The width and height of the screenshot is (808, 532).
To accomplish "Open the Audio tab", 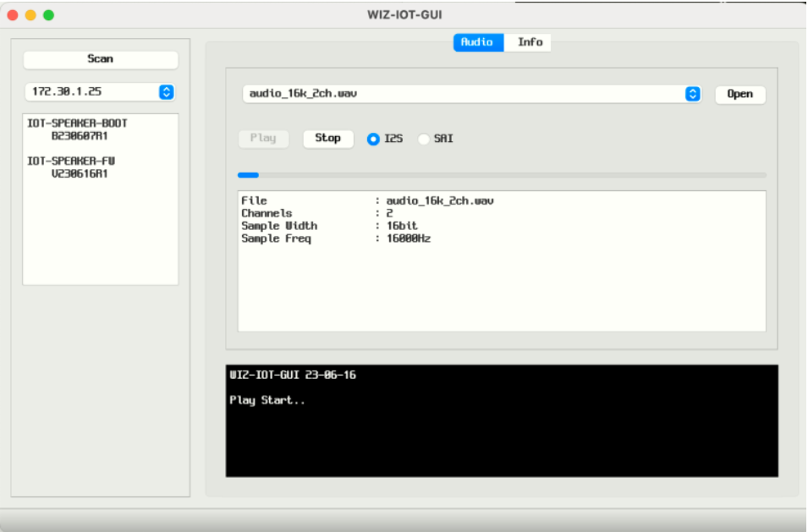I will click(x=478, y=41).
